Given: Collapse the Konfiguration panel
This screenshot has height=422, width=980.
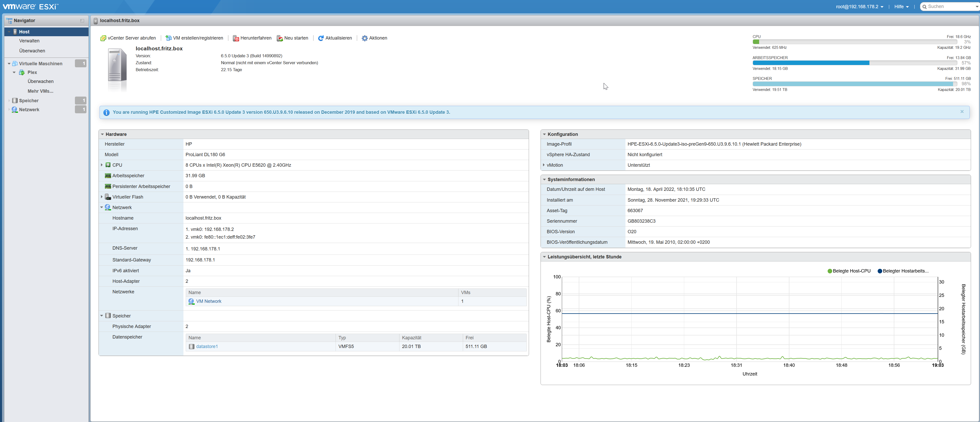Looking at the screenshot, I should click(544, 134).
